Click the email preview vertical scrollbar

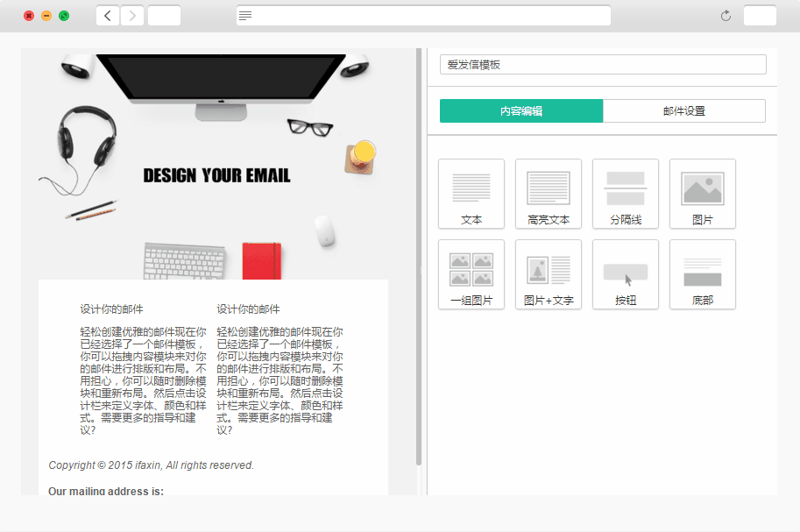click(x=419, y=256)
